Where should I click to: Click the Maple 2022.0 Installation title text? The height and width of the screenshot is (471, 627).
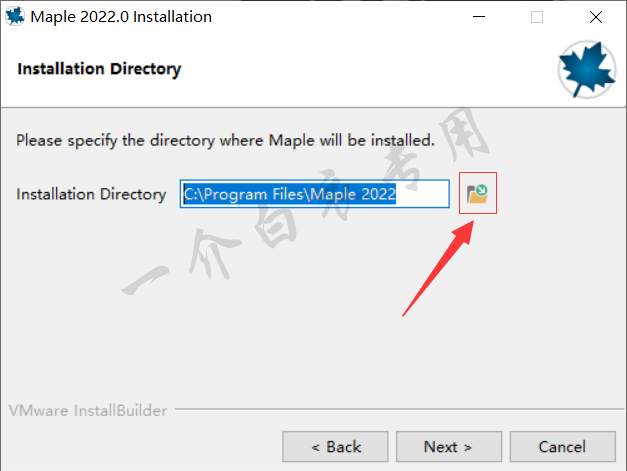click(121, 17)
